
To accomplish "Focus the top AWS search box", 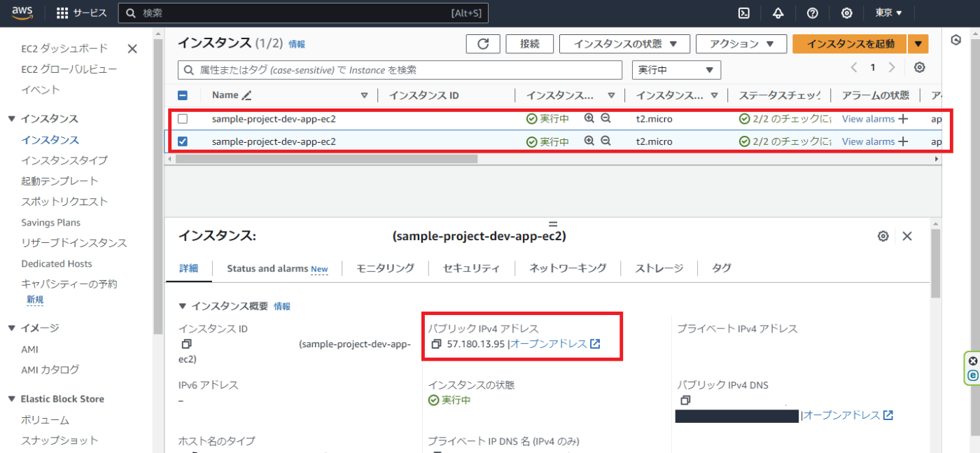I will [303, 13].
